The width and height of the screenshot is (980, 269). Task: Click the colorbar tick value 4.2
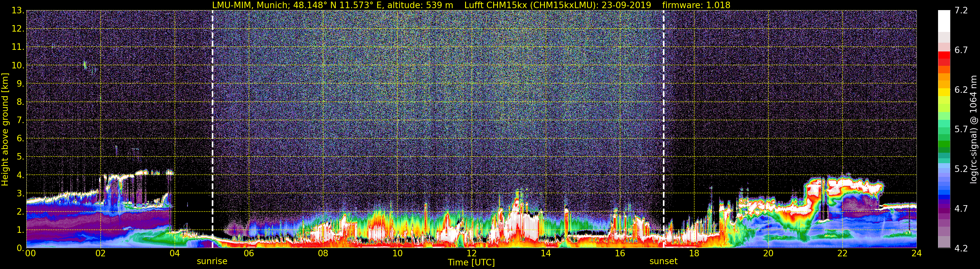961,248
